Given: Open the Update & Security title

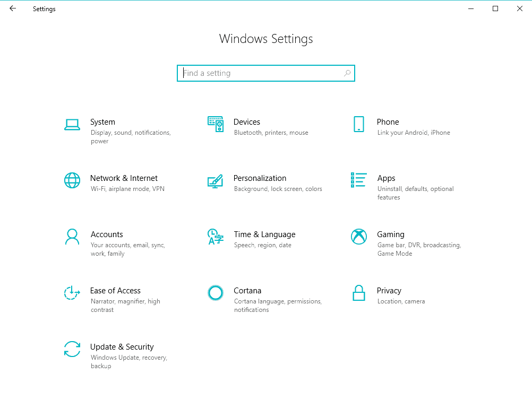Looking at the screenshot, I should (122, 347).
